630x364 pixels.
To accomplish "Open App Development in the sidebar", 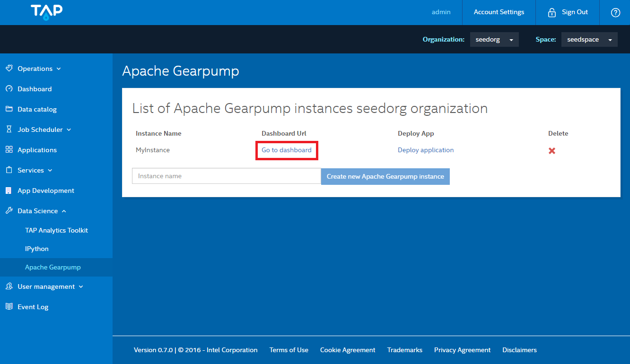I will (46, 191).
